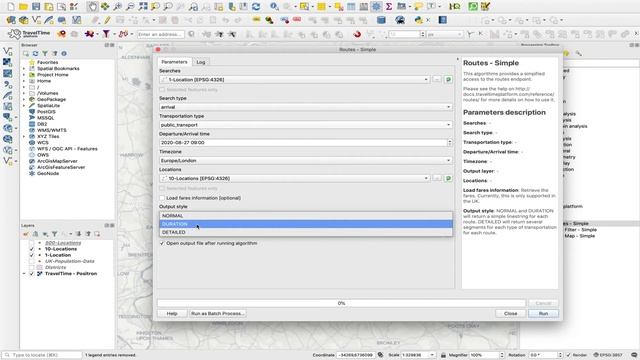Open the DB Manager database icon
The height and width of the screenshot is (360, 640).
click(x=381, y=20)
